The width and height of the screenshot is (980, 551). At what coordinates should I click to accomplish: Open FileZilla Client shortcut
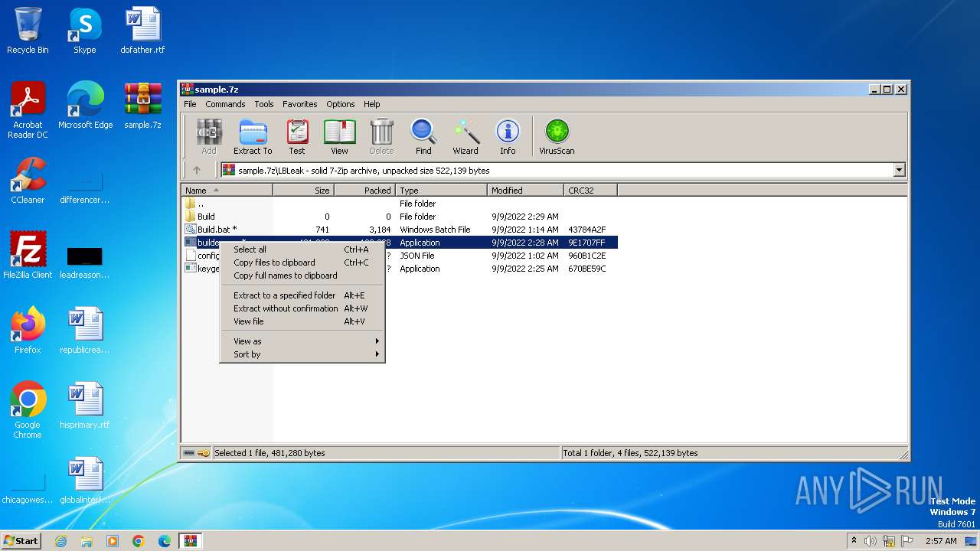tap(28, 256)
